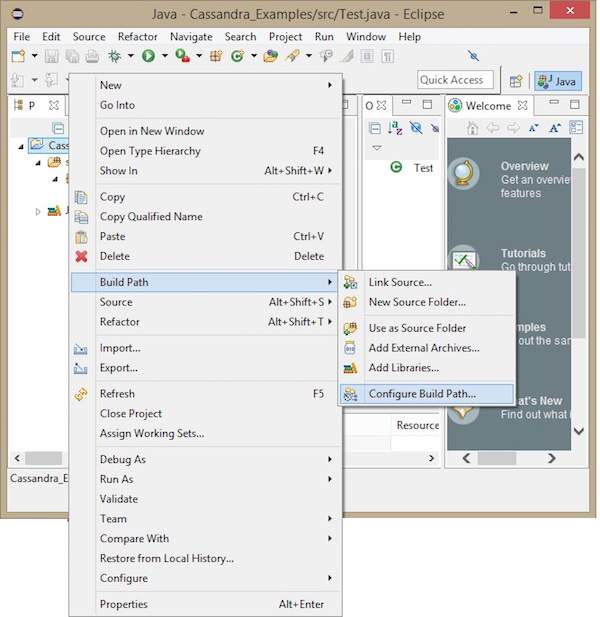Click Configure Build Path in the submenu
Screen dimensions: 600x617
[x=421, y=394]
